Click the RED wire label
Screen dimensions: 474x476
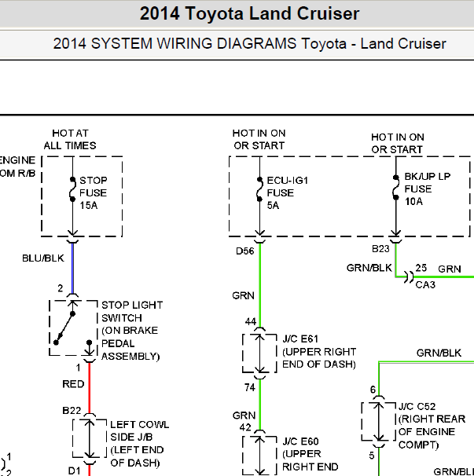73,384
